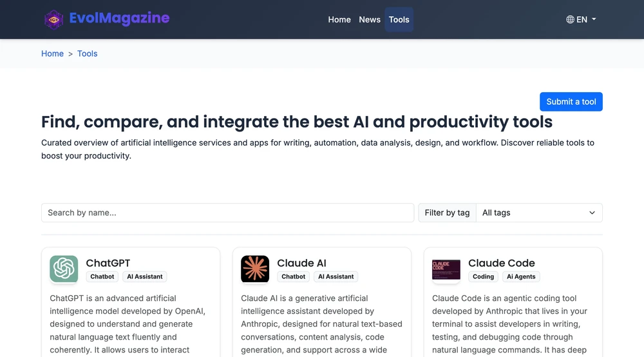
Task: Click the ChatGPT description text
Action: 128,324
